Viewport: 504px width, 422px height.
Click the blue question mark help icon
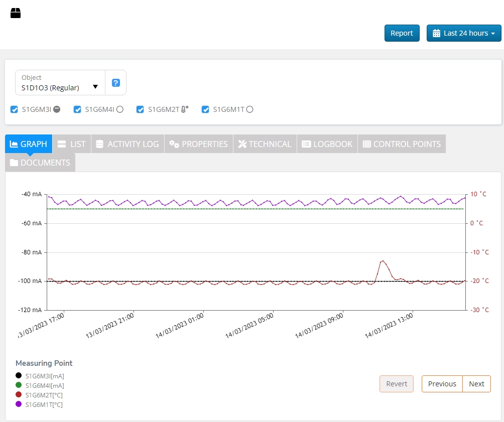115,83
